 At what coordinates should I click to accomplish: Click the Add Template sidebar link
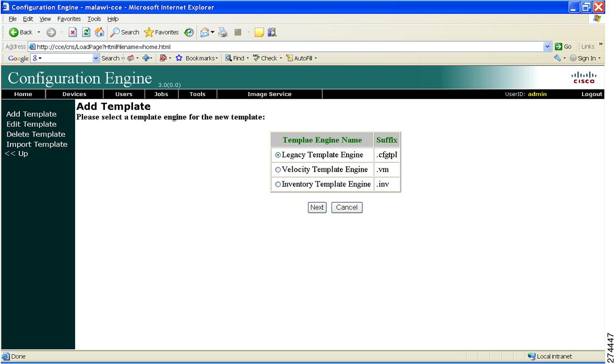pos(31,114)
